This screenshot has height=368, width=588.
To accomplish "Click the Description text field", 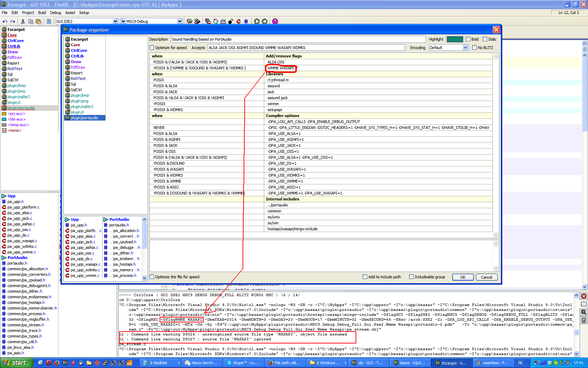I will [298, 39].
